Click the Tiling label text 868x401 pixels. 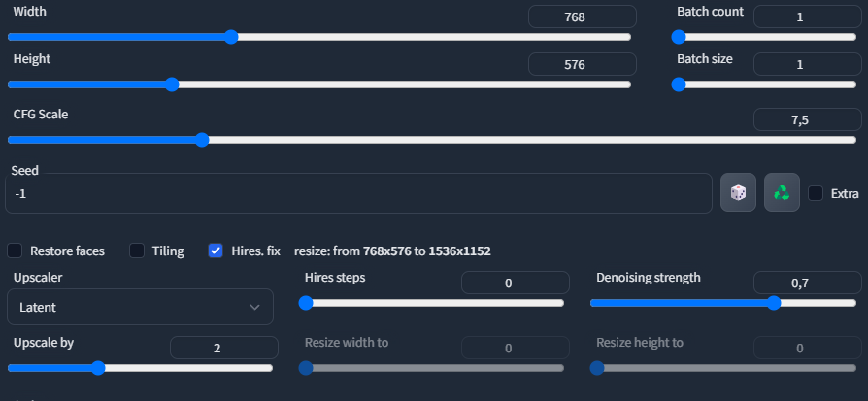(168, 251)
